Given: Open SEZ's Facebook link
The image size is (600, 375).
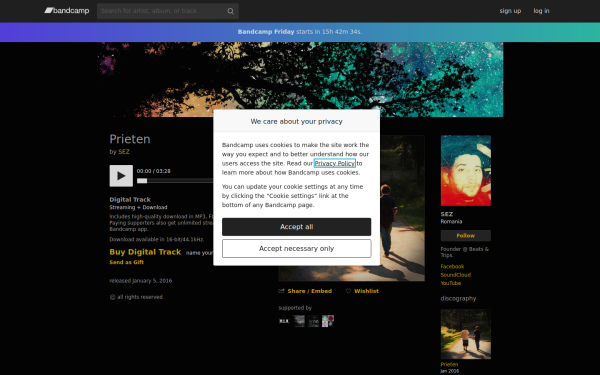Looking at the screenshot, I should [x=452, y=266].
